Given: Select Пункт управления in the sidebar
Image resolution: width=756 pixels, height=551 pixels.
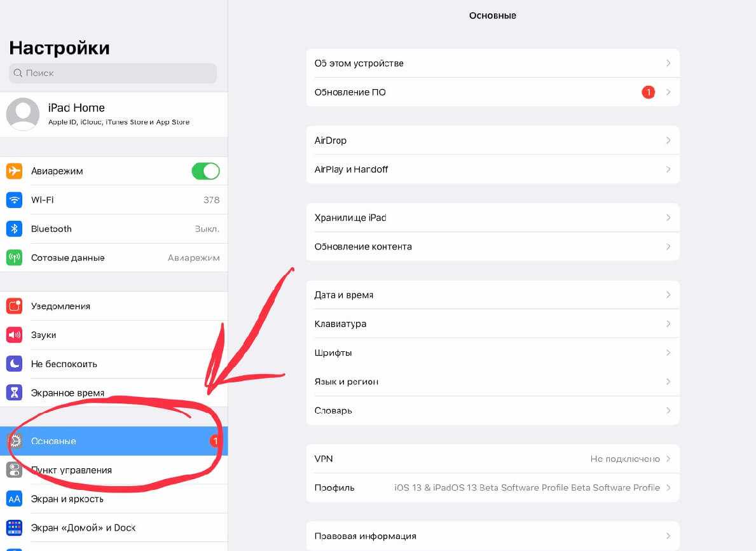Looking at the screenshot, I should [x=114, y=470].
